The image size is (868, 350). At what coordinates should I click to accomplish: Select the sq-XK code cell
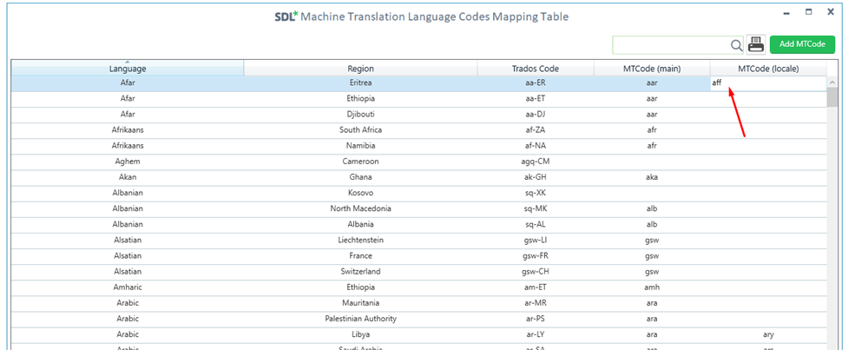pyautogui.click(x=536, y=194)
